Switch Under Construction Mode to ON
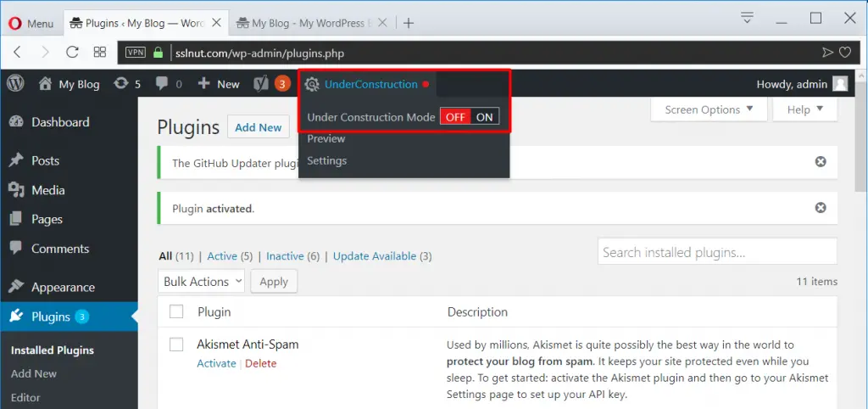Image resolution: width=868 pixels, height=409 pixels. coord(484,117)
